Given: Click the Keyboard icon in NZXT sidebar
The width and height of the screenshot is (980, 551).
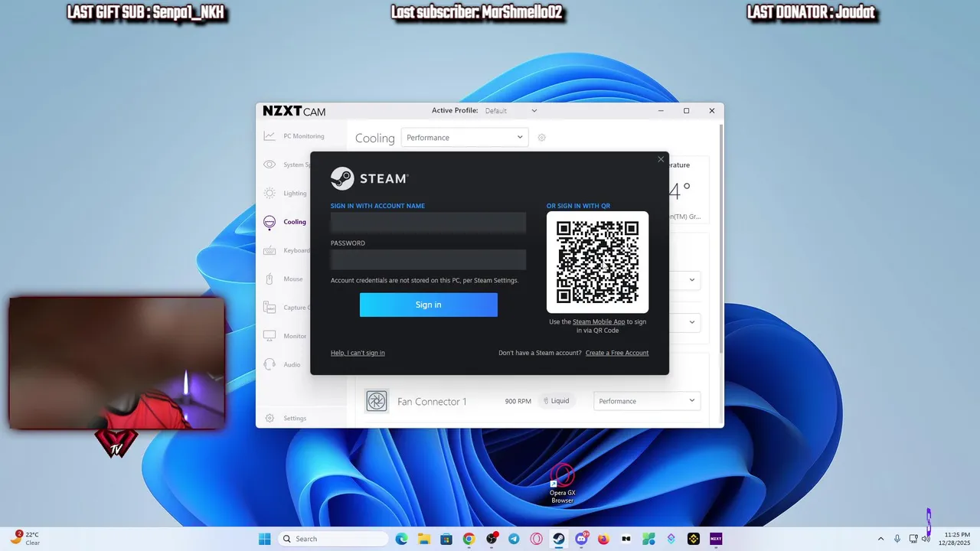Looking at the screenshot, I should [269, 250].
